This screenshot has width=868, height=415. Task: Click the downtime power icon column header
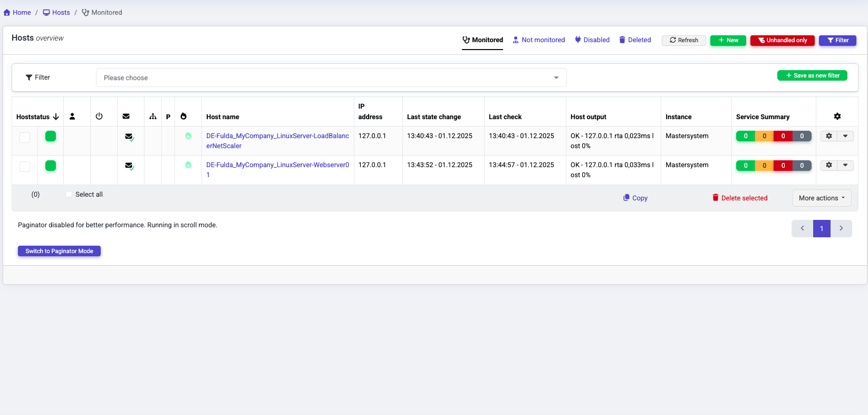point(99,117)
